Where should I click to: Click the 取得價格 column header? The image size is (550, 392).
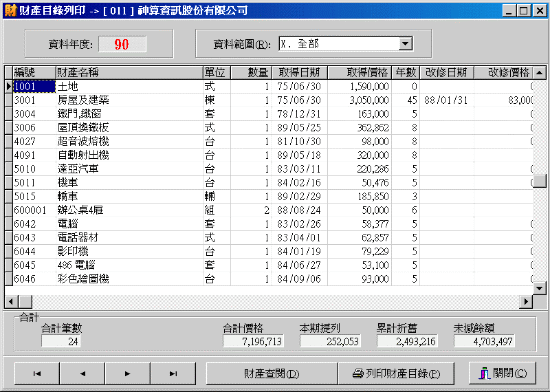click(x=360, y=73)
